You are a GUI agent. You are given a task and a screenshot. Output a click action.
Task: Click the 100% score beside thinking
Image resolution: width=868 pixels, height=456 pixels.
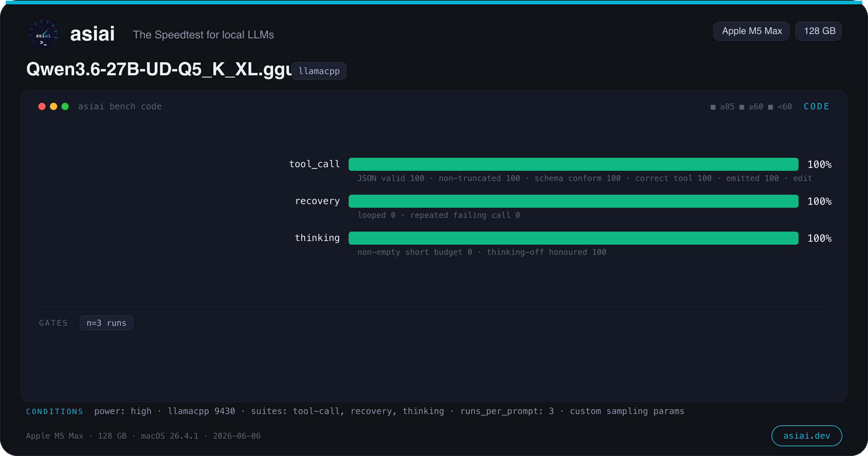[820, 238]
